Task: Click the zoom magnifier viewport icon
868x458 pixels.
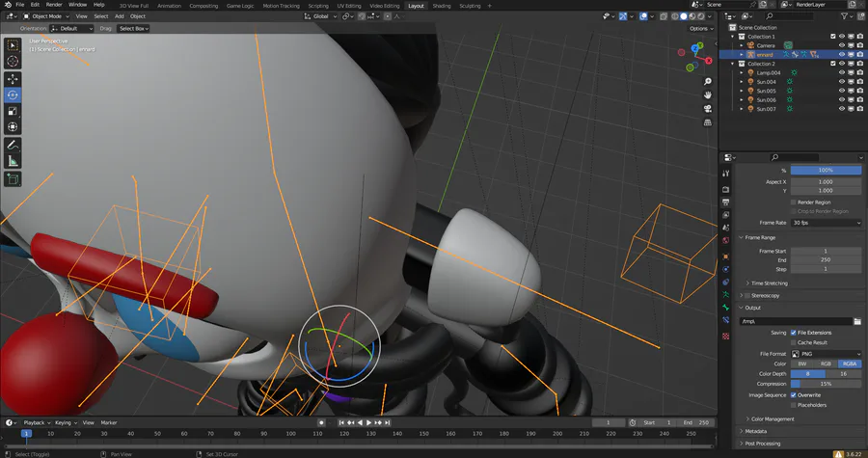Action: pyautogui.click(x=708, y=81)
